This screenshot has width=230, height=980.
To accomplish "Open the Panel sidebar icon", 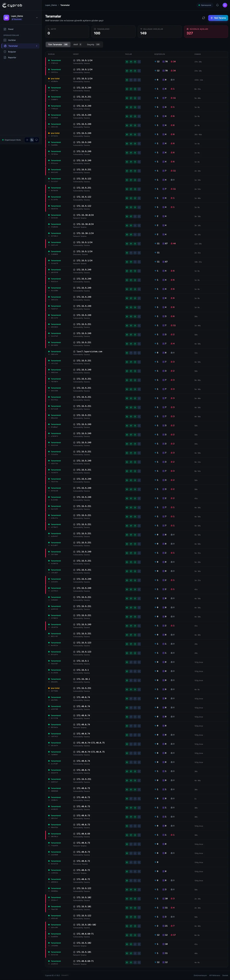I will (5, 29).
